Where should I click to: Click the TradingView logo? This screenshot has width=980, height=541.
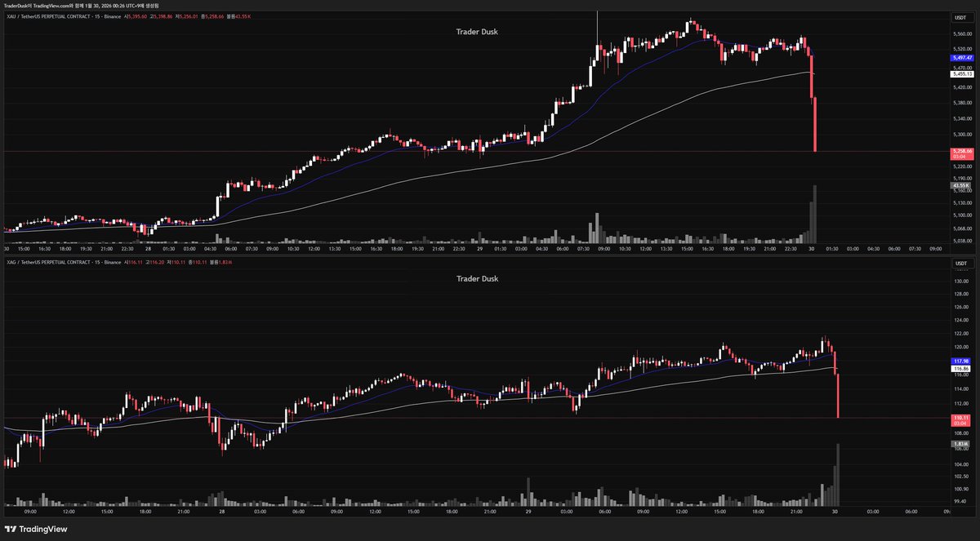coord(35,529)
